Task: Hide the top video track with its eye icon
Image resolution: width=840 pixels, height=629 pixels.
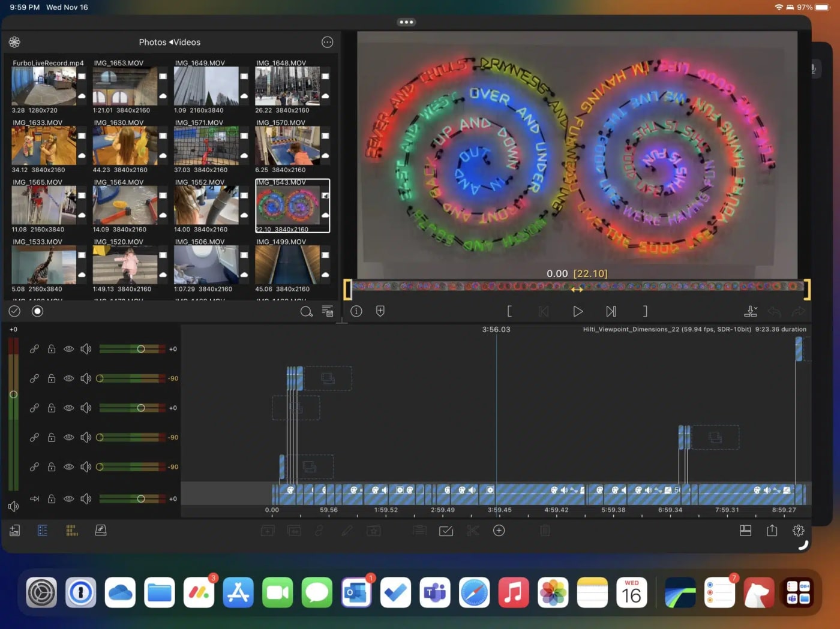Action: pos(69,348)
